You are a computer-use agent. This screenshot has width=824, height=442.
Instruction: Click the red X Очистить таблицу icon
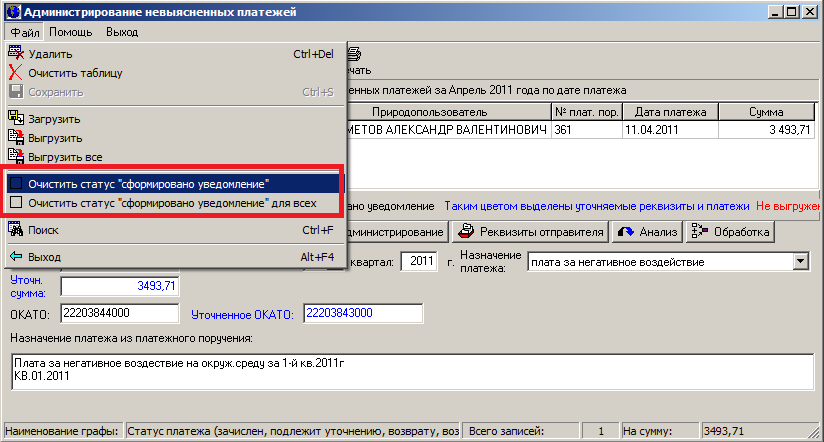click(x=15, y=73)
